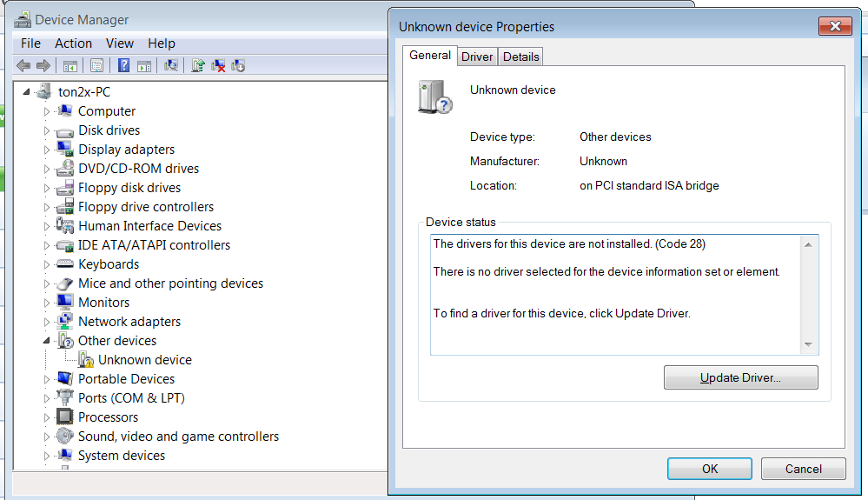Open the Action menu
868x500 pixels.
coord(73,43)
